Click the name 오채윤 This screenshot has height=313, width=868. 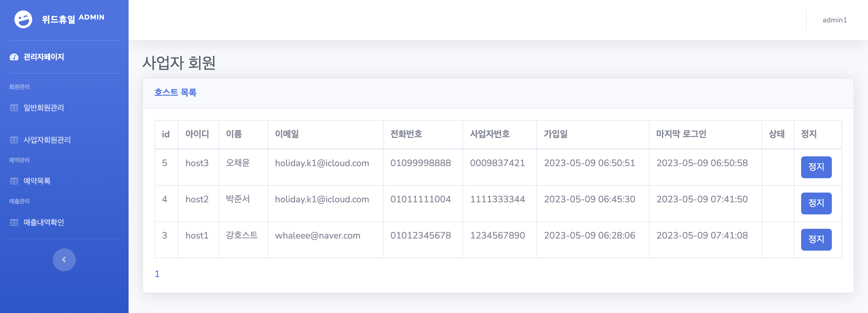click(x=238, y=163)
